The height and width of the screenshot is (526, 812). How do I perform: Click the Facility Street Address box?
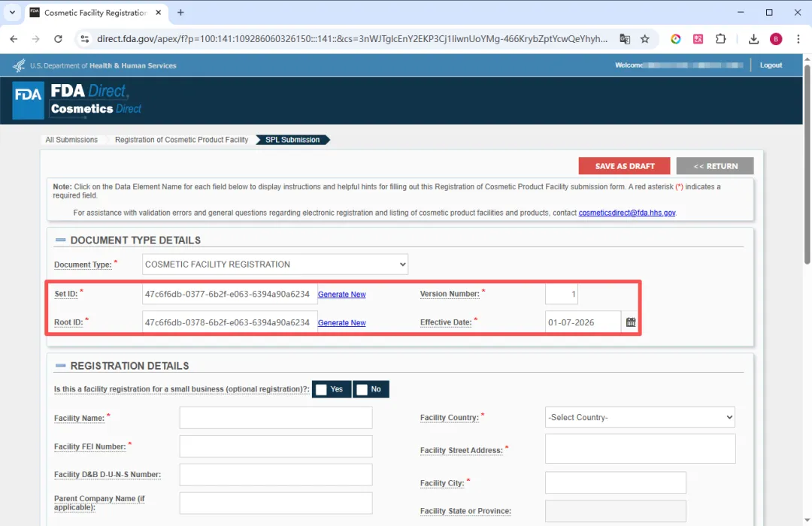640,449
